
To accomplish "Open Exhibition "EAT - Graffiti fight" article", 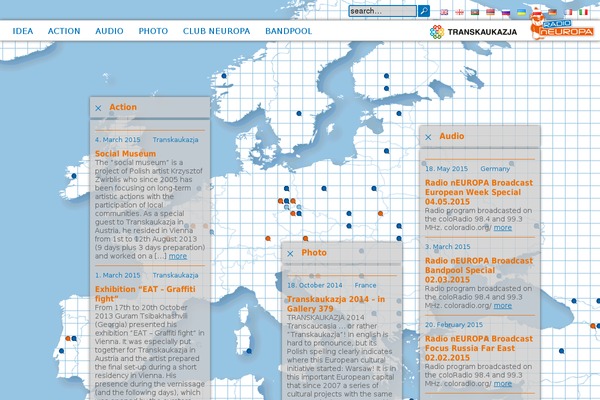I will point(145,294).
